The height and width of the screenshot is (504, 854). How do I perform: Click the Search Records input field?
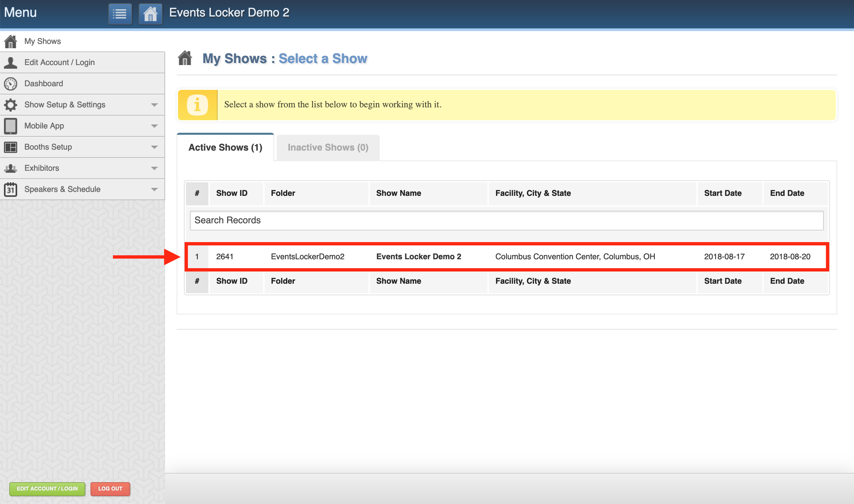coord(507,220)
